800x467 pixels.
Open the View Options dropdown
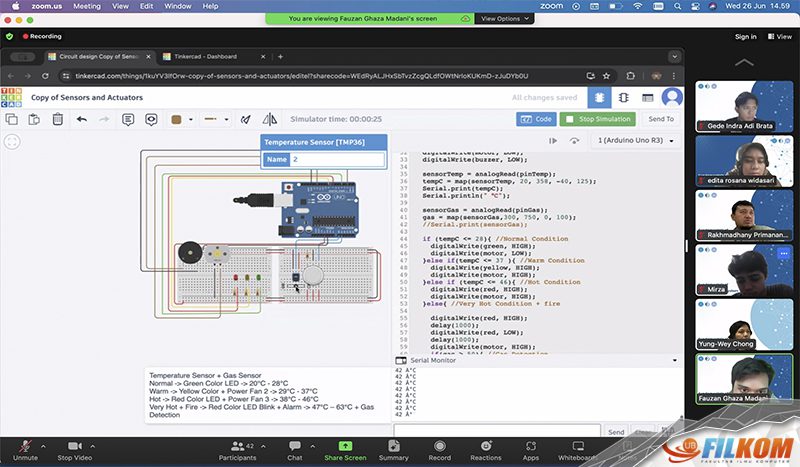[504, 18]
